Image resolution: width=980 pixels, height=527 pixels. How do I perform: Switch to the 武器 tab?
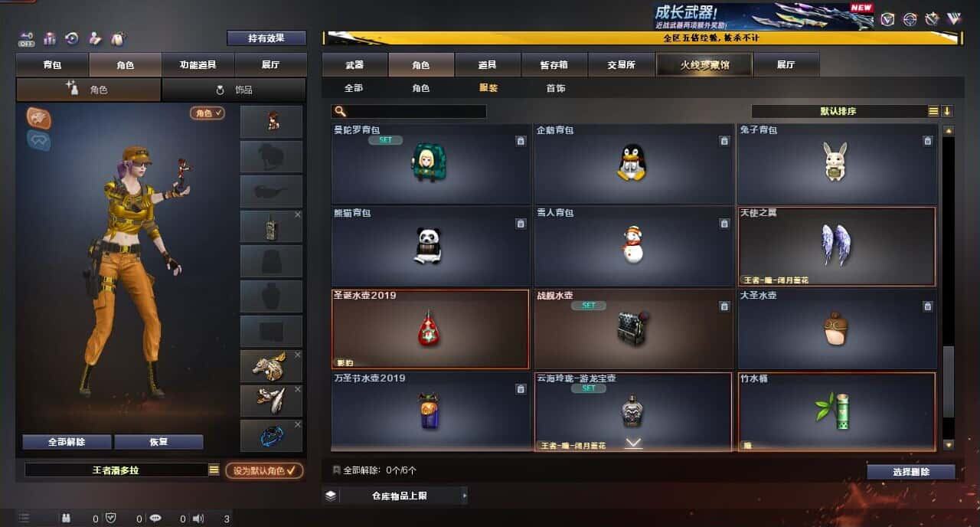(354, 65)
